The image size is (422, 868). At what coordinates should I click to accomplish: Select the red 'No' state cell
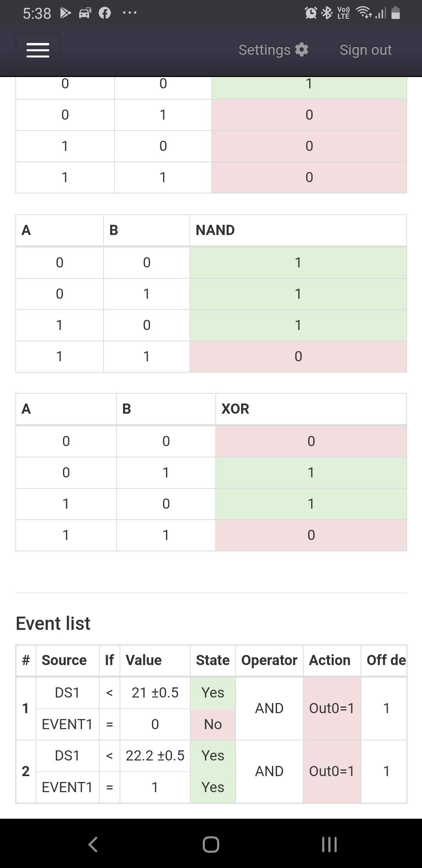point(213,725)
